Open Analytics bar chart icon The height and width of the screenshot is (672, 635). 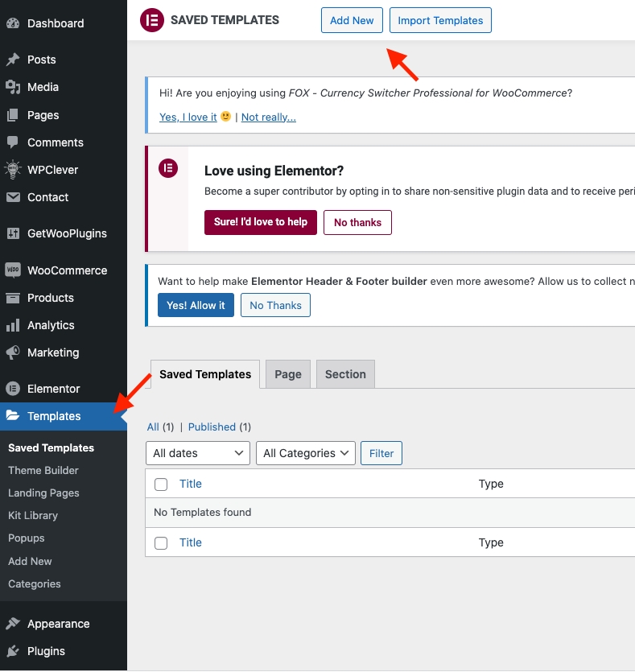point(13,325)
